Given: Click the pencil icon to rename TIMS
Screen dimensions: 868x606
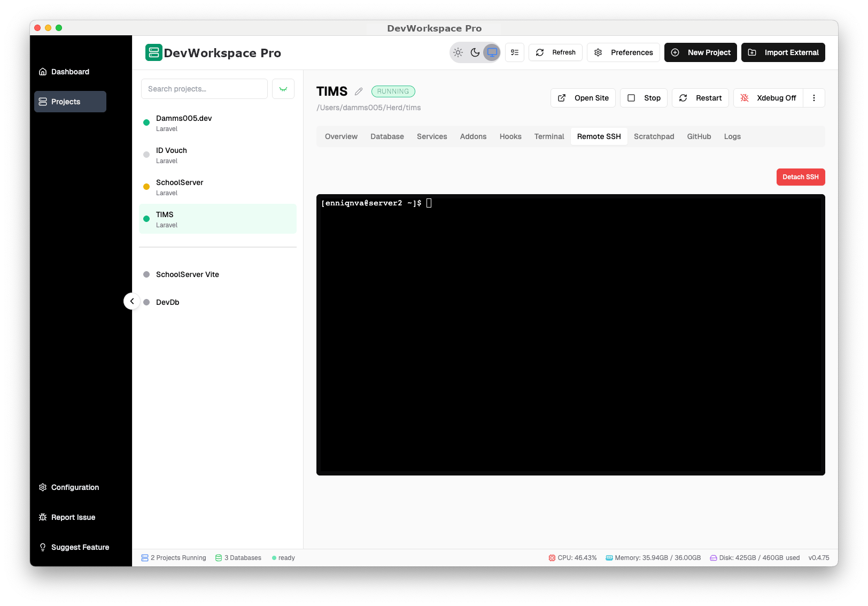Looking at the screenshot, I should click(x=358, y=91).
